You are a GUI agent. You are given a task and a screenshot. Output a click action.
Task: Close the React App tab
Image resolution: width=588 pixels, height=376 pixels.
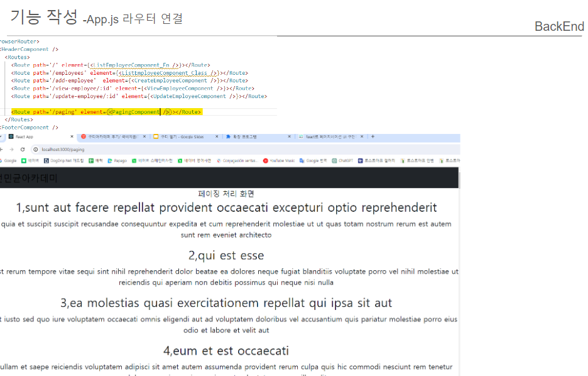pos(72,136)
